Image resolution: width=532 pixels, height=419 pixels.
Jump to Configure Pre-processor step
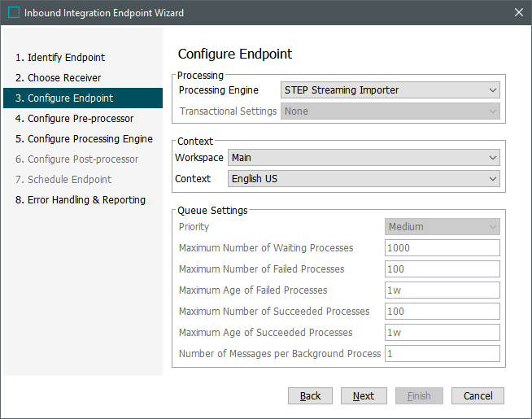pos(81,119)
